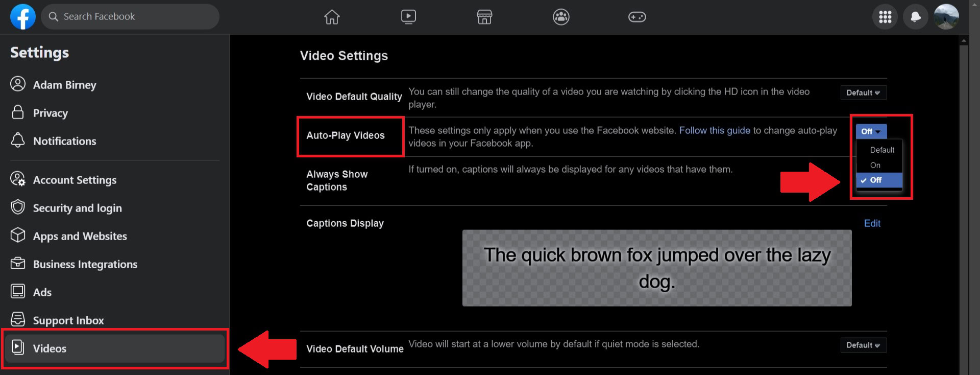Image resolution: width=980 pixels, height=375 pixels.
Task: Click the Video Default Volume label
Action: click(355, 349)
